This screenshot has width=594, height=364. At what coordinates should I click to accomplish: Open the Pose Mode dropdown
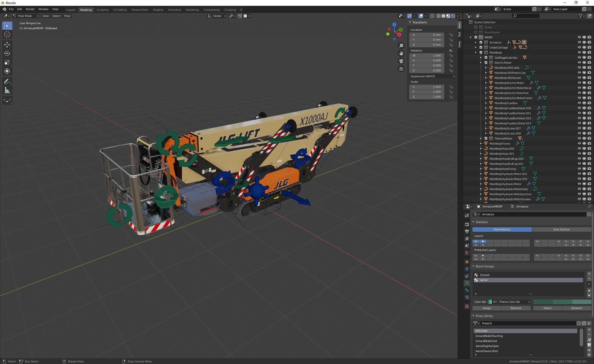(26, 16)
